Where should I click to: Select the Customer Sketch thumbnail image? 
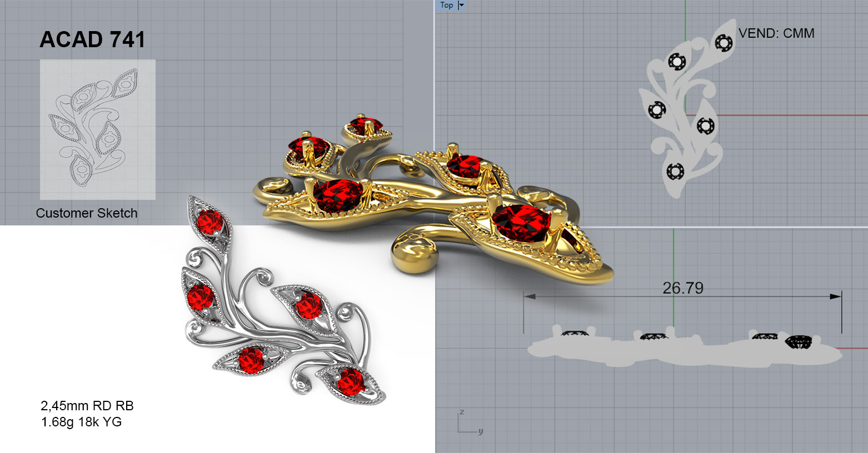point(98,129)
